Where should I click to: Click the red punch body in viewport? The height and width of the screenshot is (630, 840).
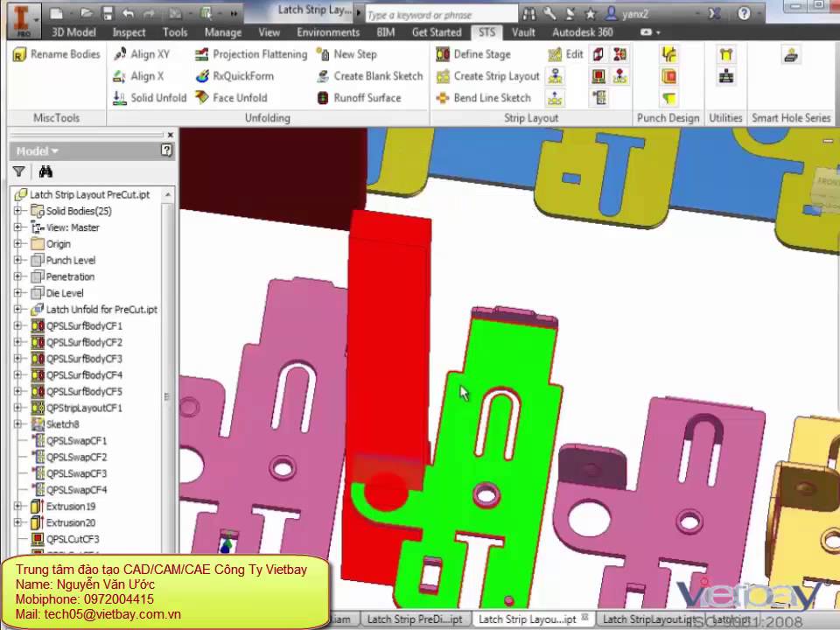(388, 343)
